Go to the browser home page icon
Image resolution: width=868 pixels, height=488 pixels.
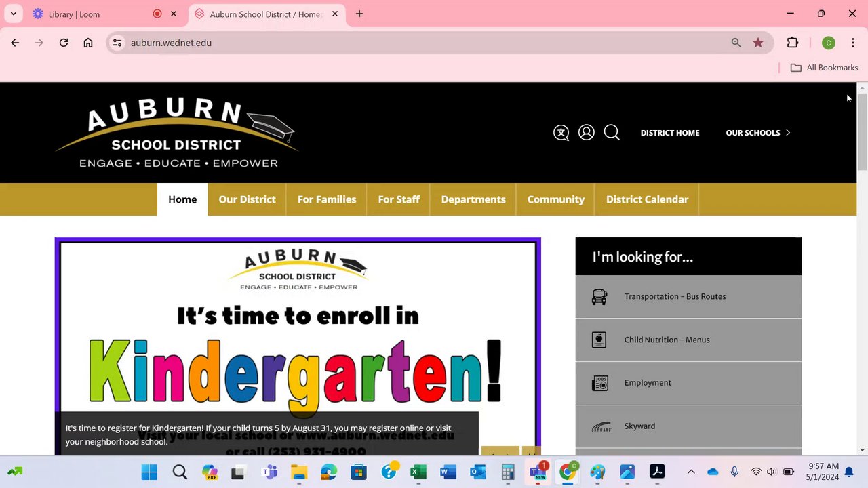[88, 43]
